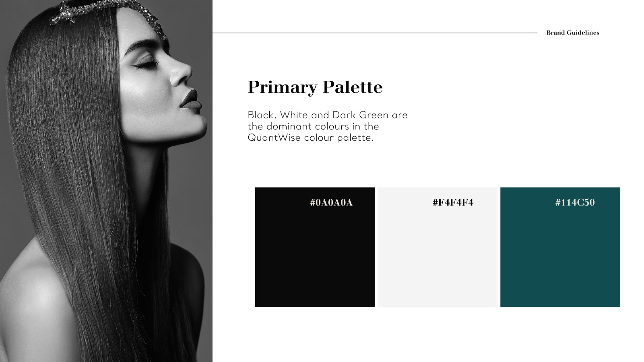Select the palette description paragraph

[328, 126]
